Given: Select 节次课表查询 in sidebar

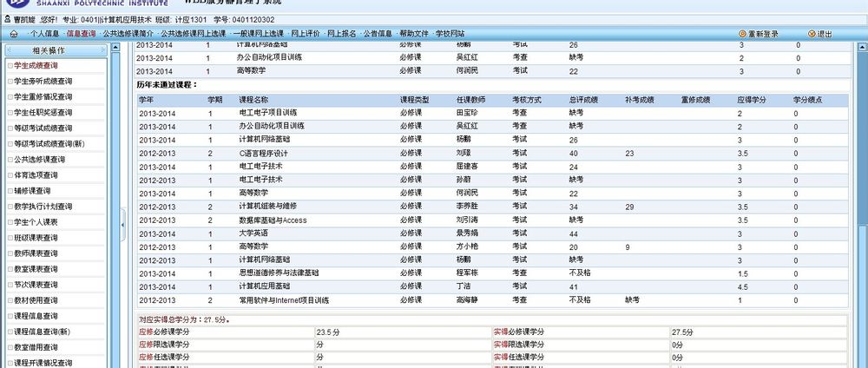Looking at the screenshot, I should coord(36,285).
